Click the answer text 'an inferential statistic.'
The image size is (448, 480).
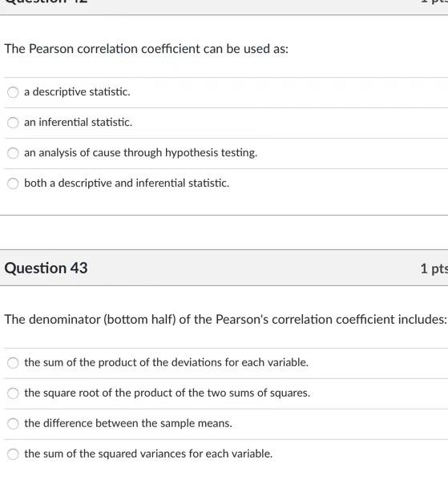pyautogui.click(x=78, y=122)
